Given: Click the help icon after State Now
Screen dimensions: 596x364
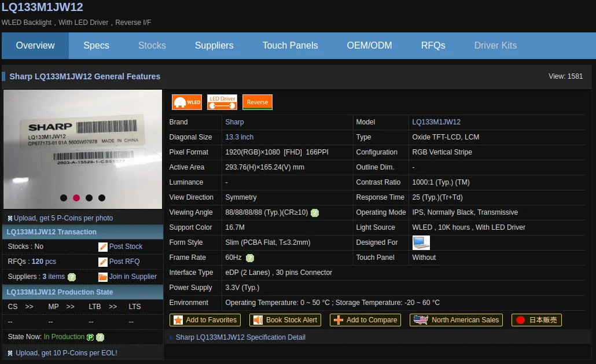Looking at the screenshot, I should point(100,337).
